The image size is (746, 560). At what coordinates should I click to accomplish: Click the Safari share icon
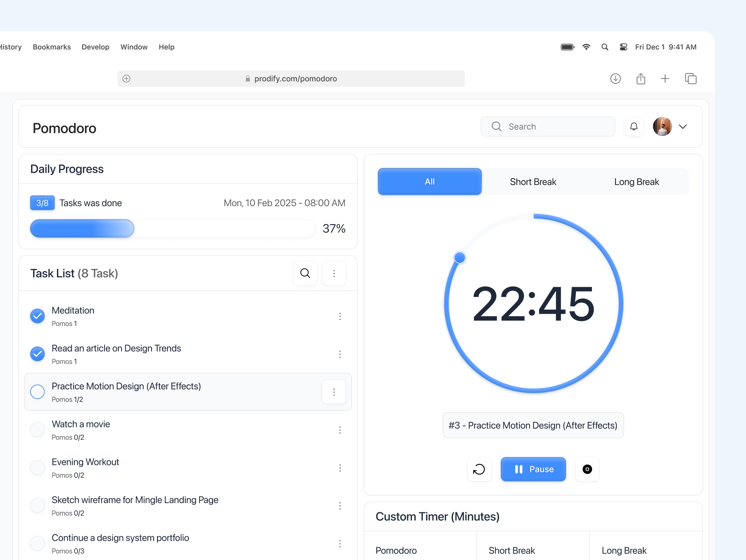point(641,79)
